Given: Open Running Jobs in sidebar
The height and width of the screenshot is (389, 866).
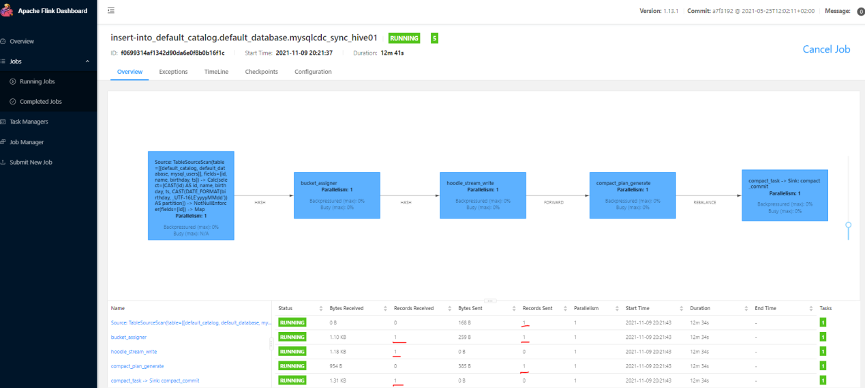Looking at the screenshot, I should coord(37,82).
